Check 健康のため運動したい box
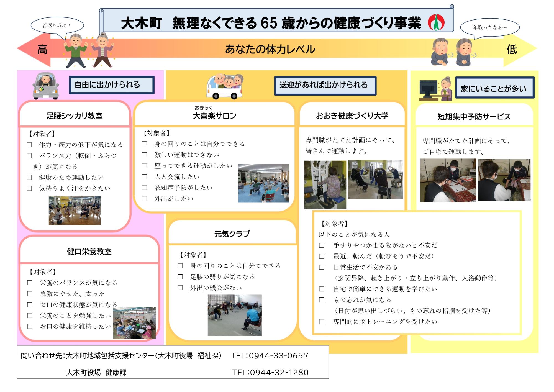Image resolution: width=554 pixels, height=392 pixels. click(x=29, y=177)
